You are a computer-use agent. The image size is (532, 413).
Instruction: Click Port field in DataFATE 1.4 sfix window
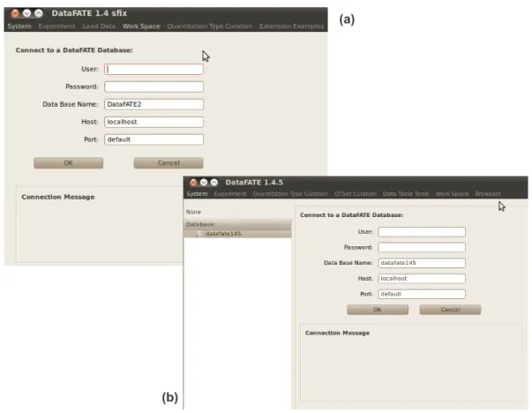[154, 139]
